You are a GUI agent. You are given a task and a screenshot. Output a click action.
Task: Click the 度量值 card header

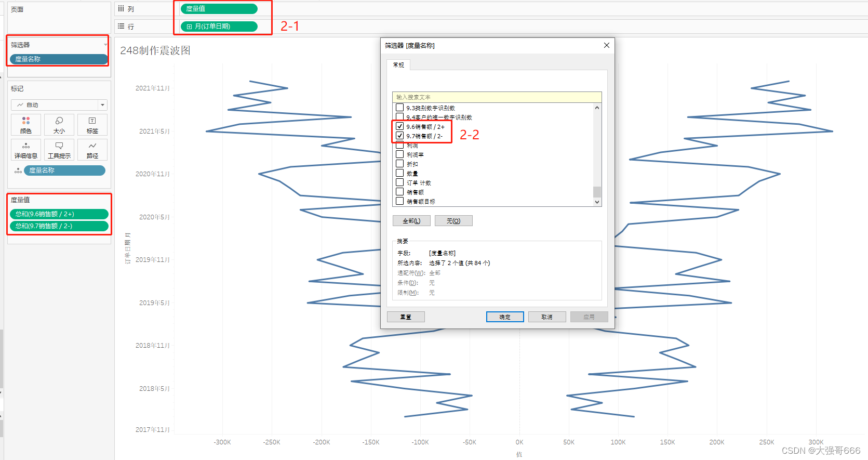click(x=20, y=200)
